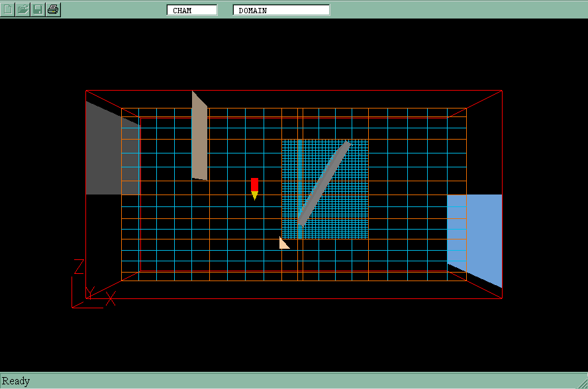Click the DOMAIN text field
Viewport: 588px width, 389px height.
pos(281,10)
